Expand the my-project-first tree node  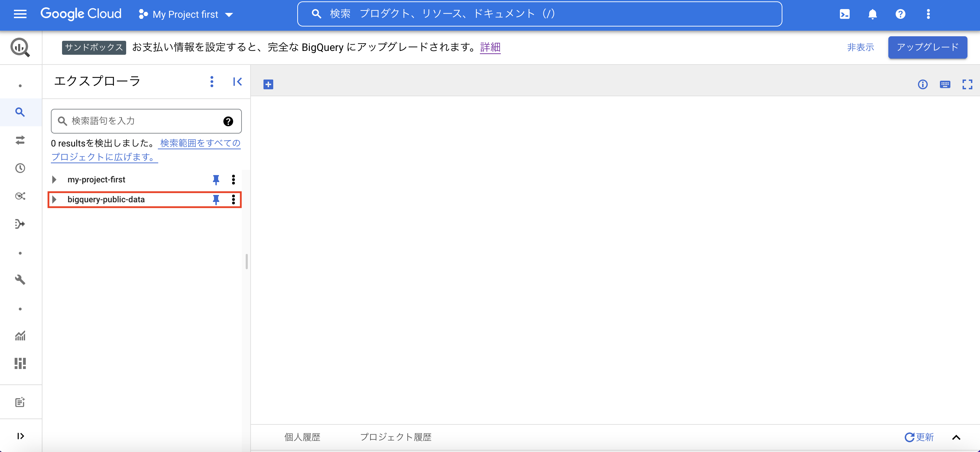click(54, 179)
